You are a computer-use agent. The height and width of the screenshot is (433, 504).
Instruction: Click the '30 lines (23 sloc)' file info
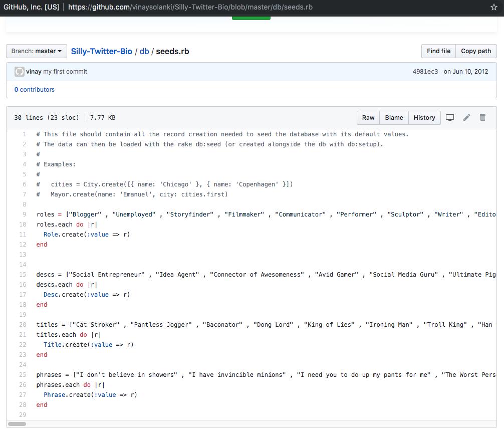click(x=47, y=118)
